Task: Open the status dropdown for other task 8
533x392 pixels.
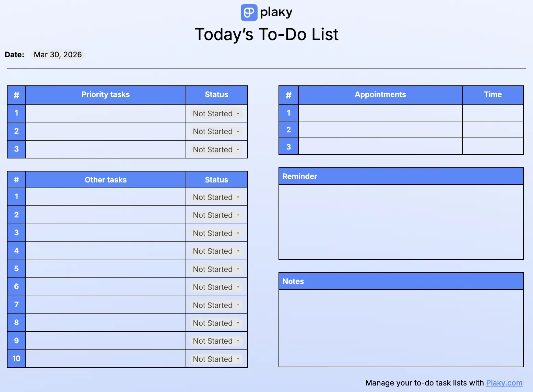Action: coord(216,323)
